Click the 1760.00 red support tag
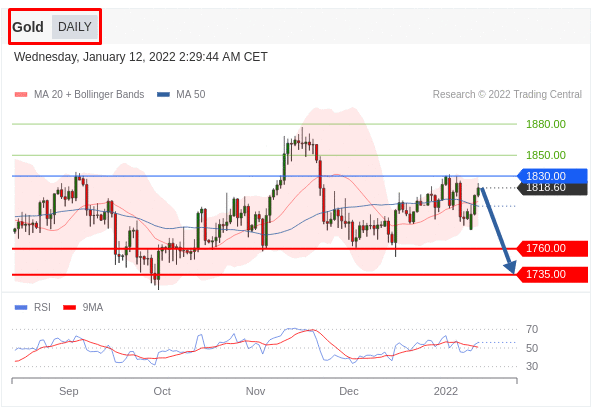Image resolution: width=592 pixels, height=414 pixels. pos(552,248)
